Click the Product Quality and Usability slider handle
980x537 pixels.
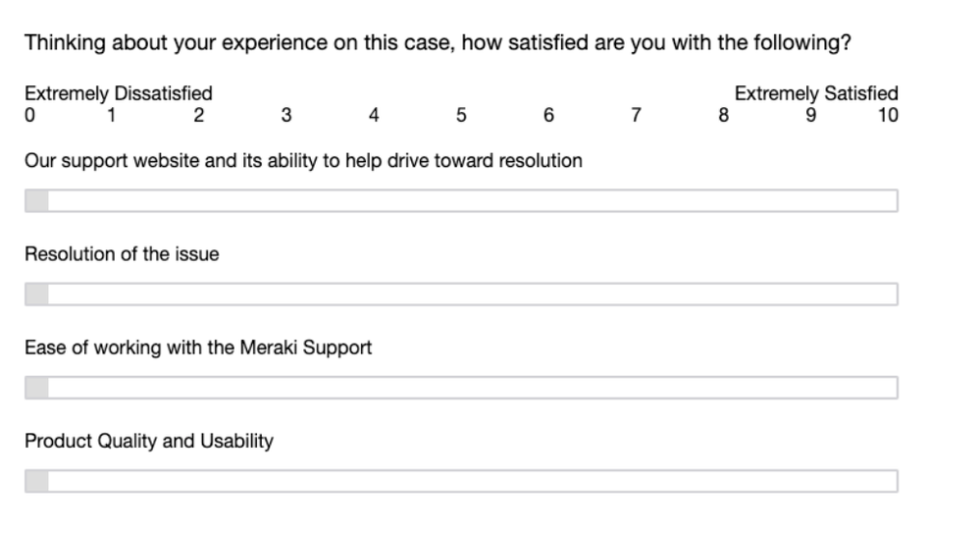point(36,481)
